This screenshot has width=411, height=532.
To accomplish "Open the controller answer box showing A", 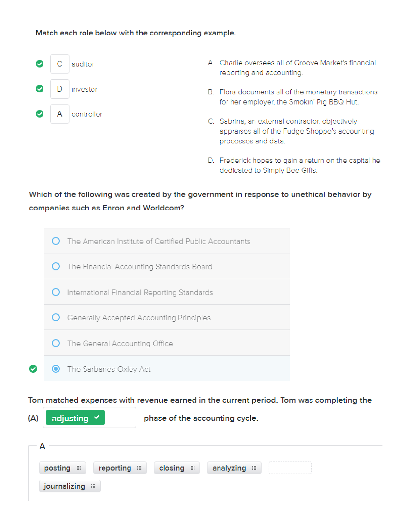I will pos(60,114).
